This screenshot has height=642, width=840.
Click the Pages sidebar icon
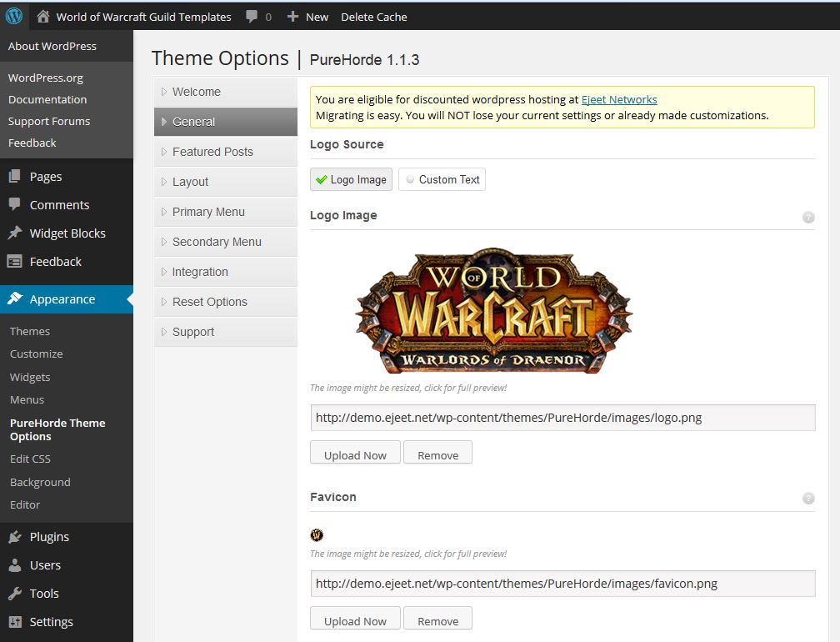click(x=15, y=176)
